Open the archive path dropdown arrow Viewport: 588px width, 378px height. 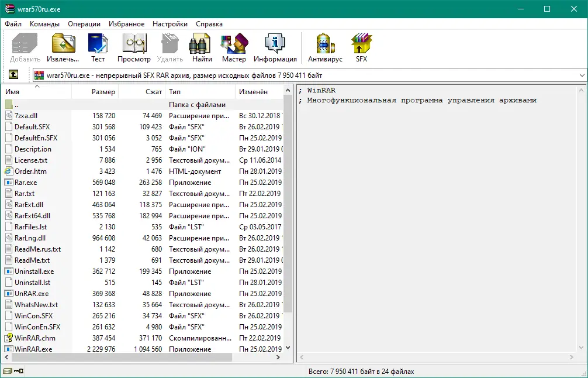tap(582, 75)
